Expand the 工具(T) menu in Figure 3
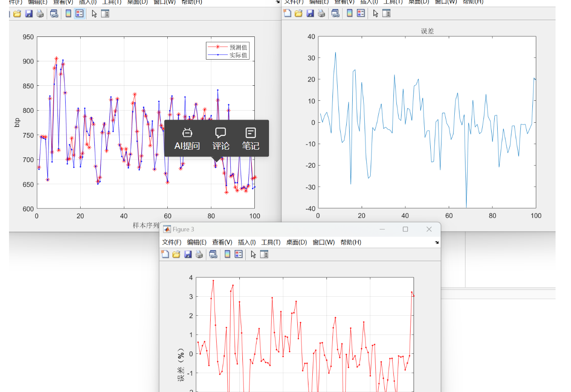 271,242
